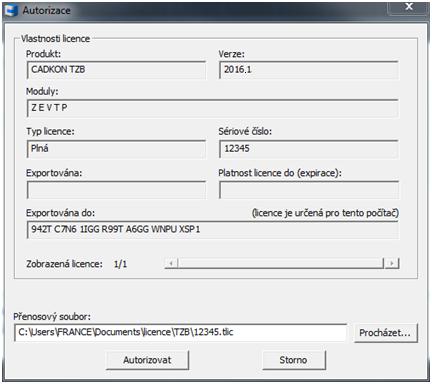This screenshot has width=432, height=384.
Task: Click the empty Platnost licence do field
Action: [x=309, y=190]
